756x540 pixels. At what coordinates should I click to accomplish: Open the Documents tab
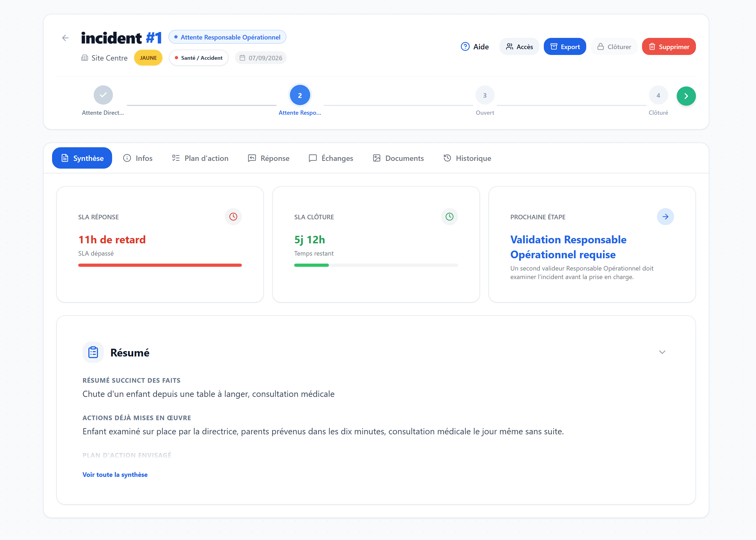click(x=398, y=158)
